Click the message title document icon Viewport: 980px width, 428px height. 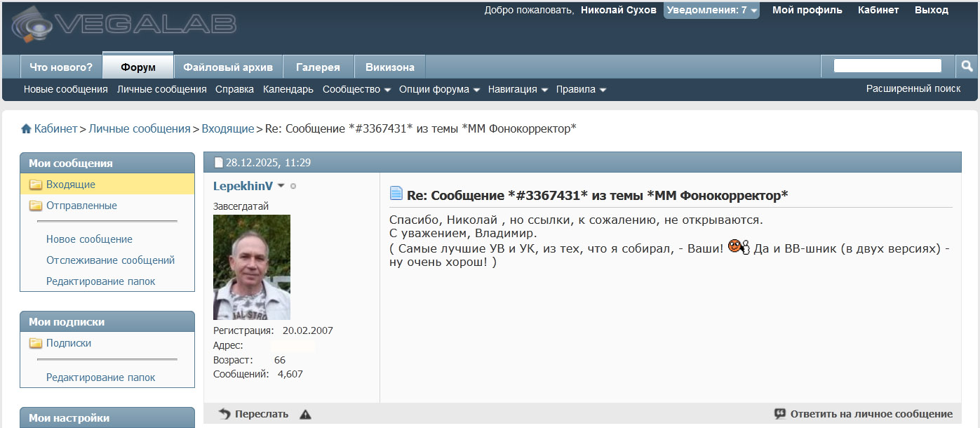click(x=396, y=193)
